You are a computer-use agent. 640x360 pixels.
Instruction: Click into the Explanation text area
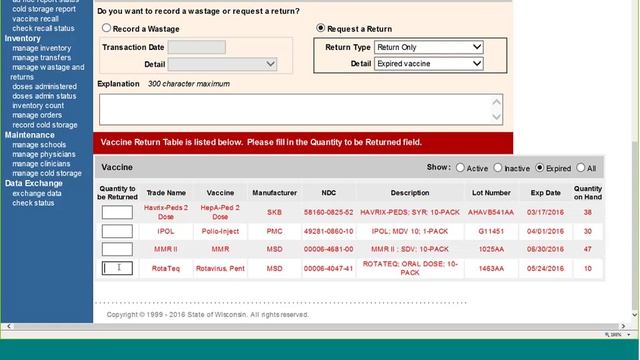[x=301, y=109]
